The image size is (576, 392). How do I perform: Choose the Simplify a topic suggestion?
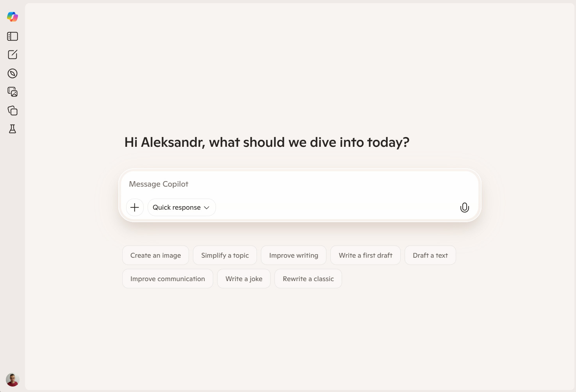click(225, 255)
